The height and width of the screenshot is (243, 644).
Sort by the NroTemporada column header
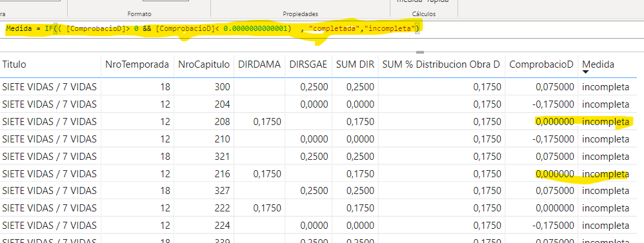pyautogui.click(x=137, y=64)
